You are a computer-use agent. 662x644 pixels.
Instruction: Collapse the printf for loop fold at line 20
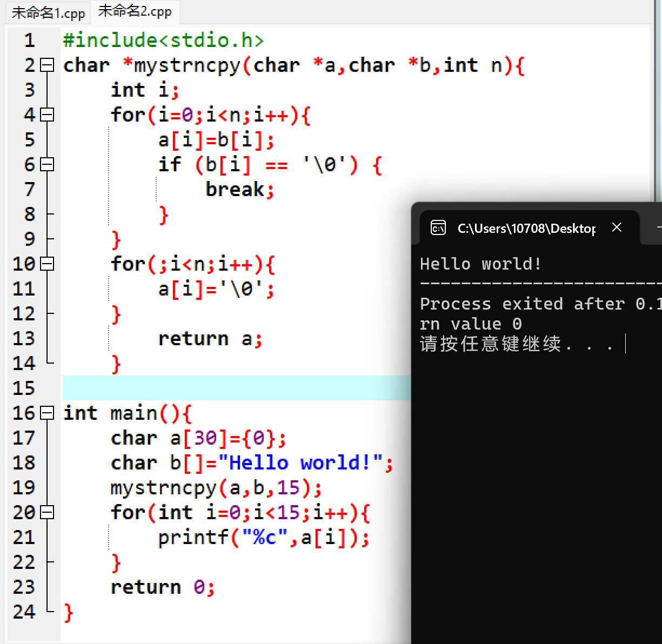click(48, 513)
